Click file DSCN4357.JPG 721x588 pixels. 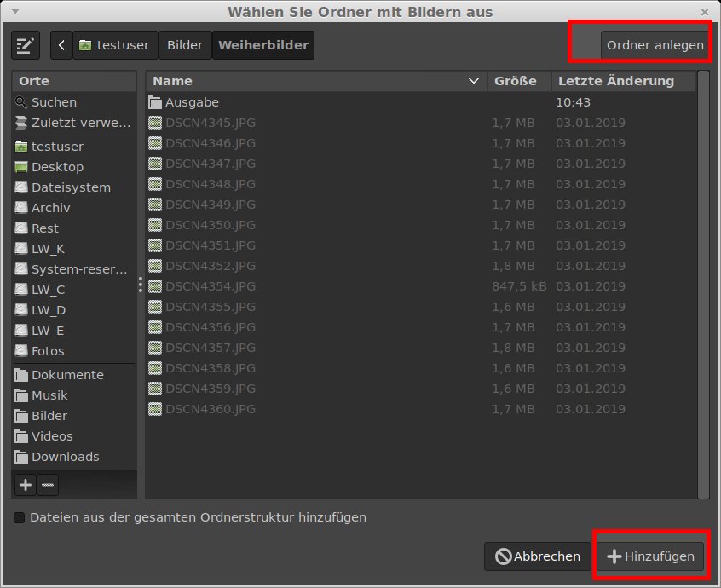tap(421, 348)
